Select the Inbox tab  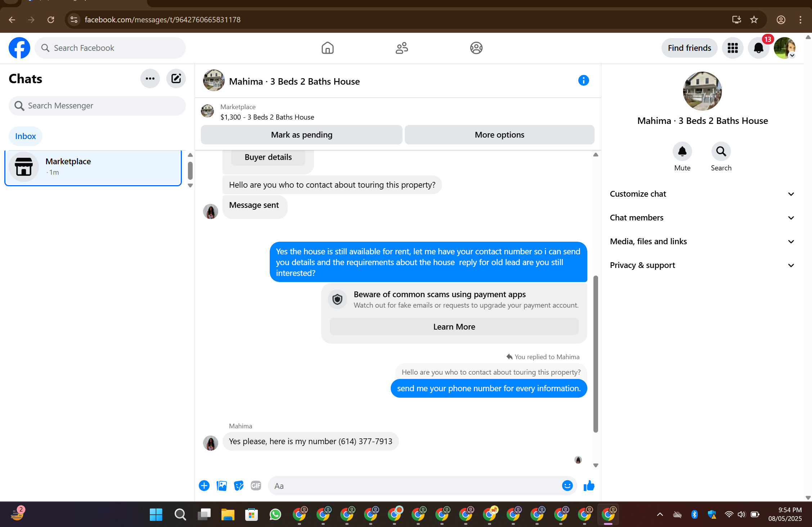click(x=26, y=136)
